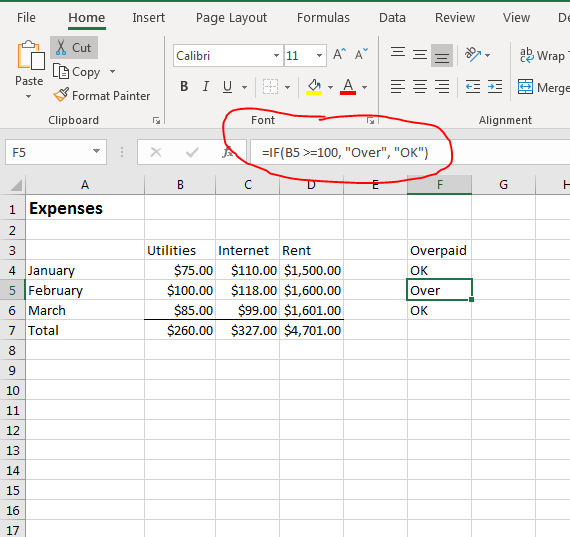This screenshot has width=570, height=537.
Task: Switch to the Page Layout tab
Action: (231, 17)
